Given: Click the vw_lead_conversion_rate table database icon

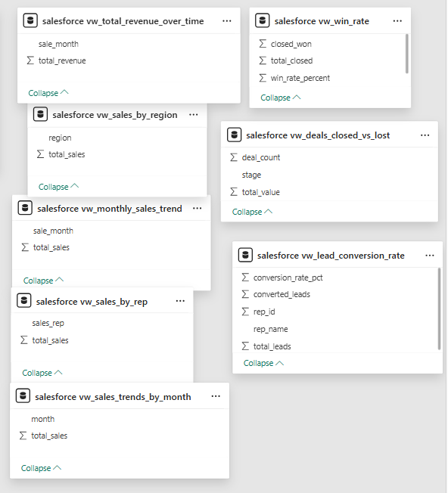Looking at the screenshot, I should click(245, 255).
